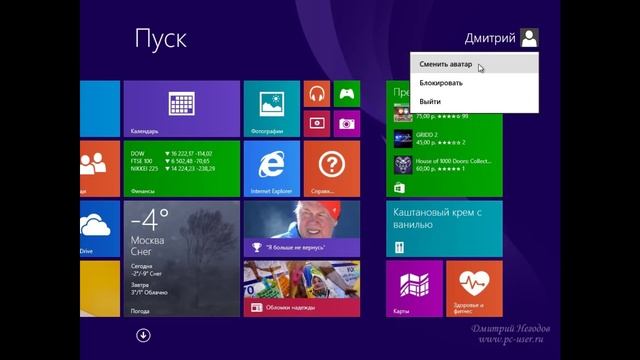The width and height of the screenshot is (640, 360).
Task: Open House of 1000 Doors store listing
Action: coord(444,164)
